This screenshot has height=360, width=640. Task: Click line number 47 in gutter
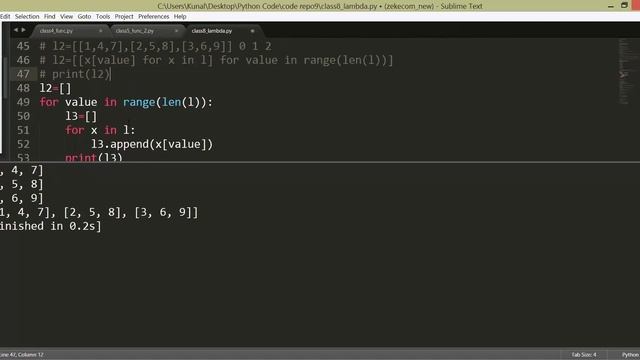tap(23, 74)
